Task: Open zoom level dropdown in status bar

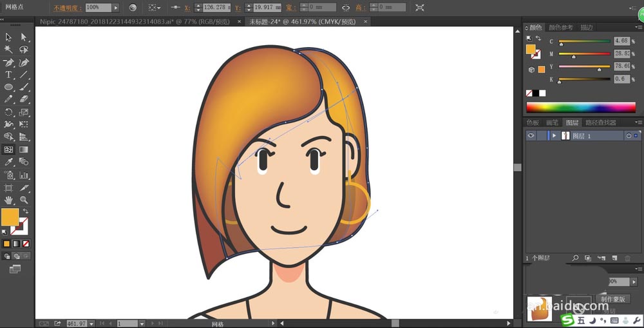Action: tap(91, 323)
